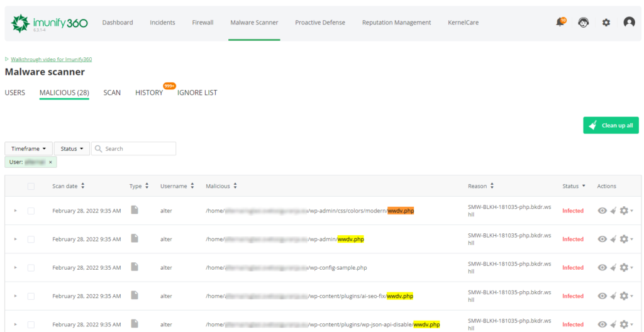
Task: Click highlighted wwdv.php under wp-admin/css/colors/modern
Action: [401, 211]
